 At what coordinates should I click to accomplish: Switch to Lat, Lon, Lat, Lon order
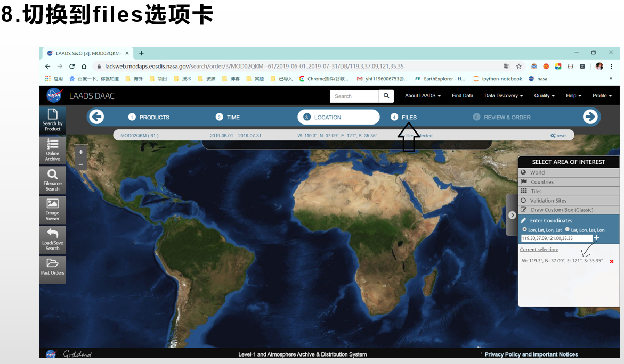tap(566, 230)
